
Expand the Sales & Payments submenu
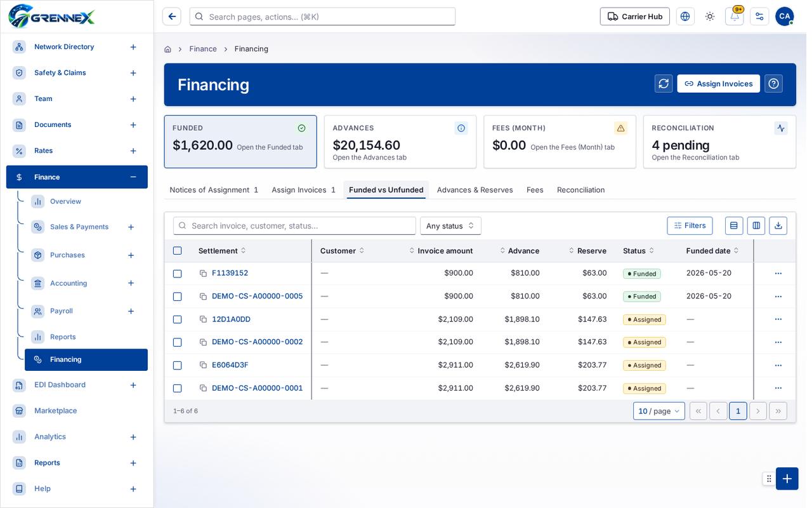coord(131,227)
